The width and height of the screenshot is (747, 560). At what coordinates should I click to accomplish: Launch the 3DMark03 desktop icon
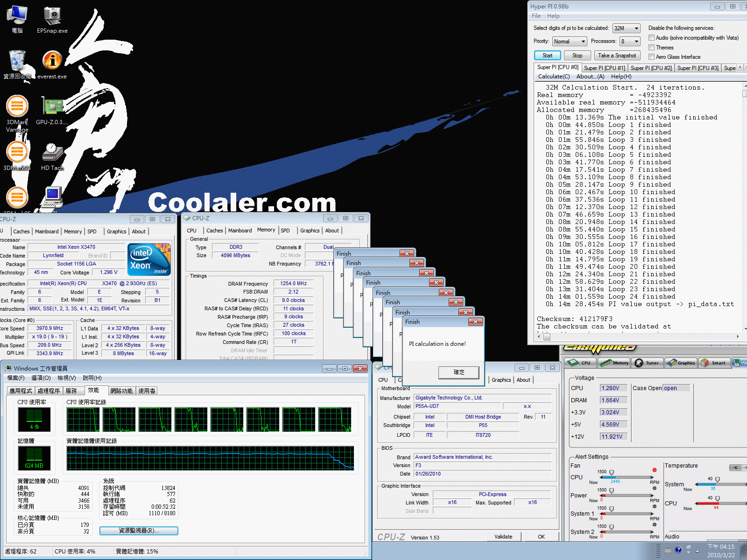(17, 156)
